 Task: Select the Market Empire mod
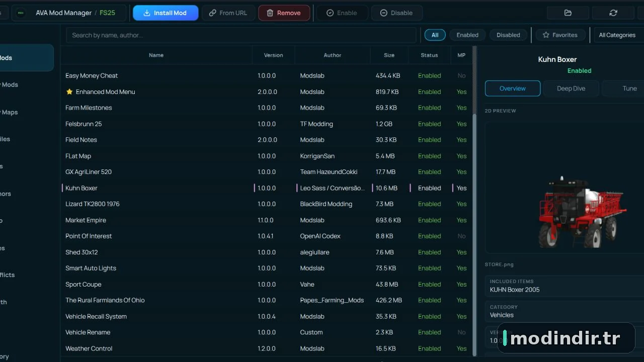click(x=86, y=220)
